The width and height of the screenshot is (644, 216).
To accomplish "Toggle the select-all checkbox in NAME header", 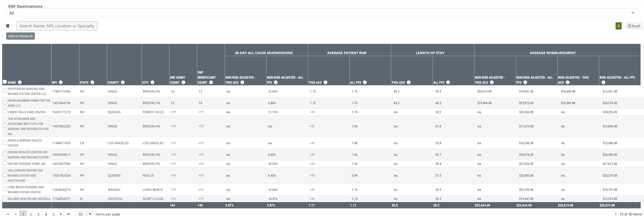I will click(5, 82).
